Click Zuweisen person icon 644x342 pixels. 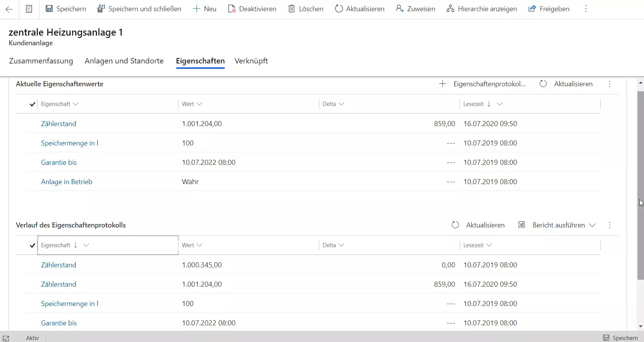(x=399, y=9)
